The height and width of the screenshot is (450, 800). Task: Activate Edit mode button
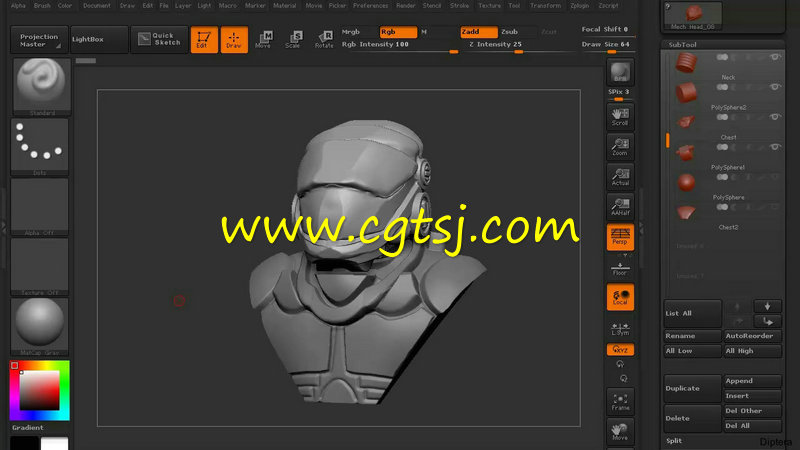(x=204, y=39)
